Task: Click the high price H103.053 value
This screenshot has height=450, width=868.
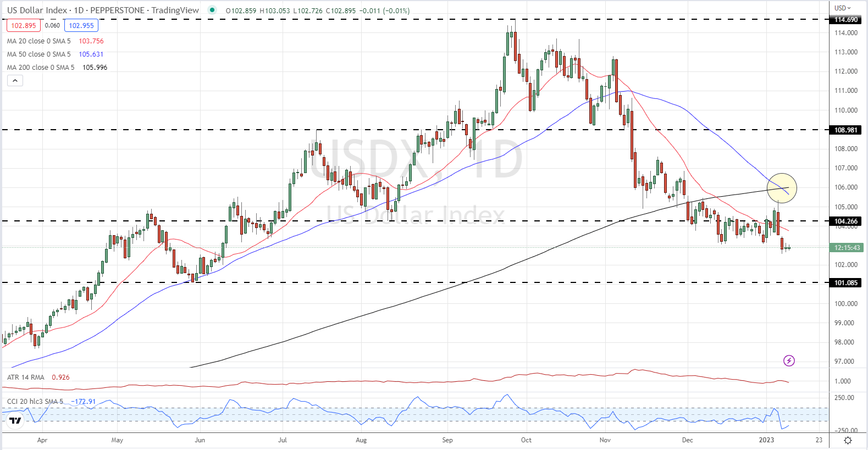Action: (274, 11)
